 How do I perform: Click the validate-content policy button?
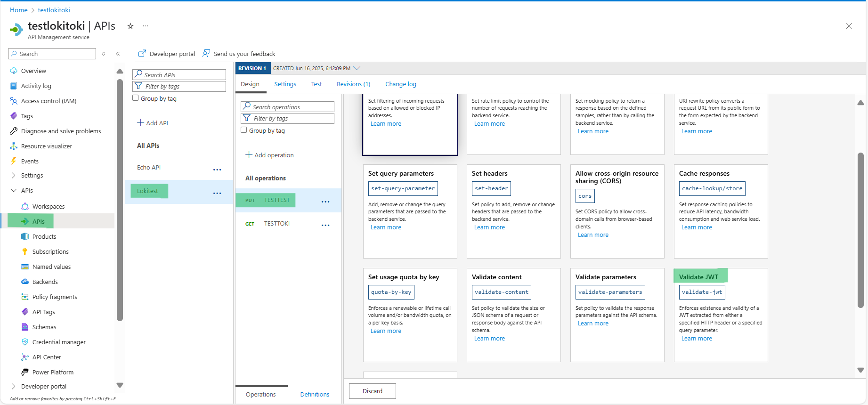pos(502,292)
